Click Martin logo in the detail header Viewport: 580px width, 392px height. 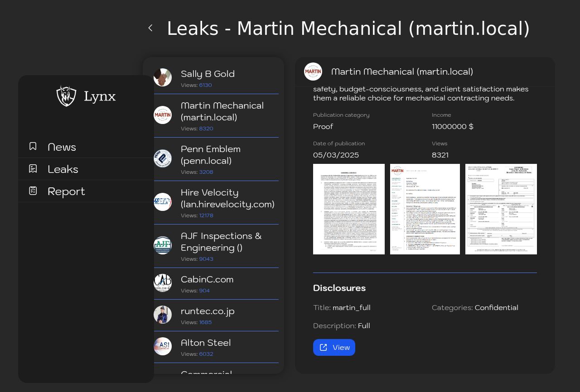click(x=313, y=72)
